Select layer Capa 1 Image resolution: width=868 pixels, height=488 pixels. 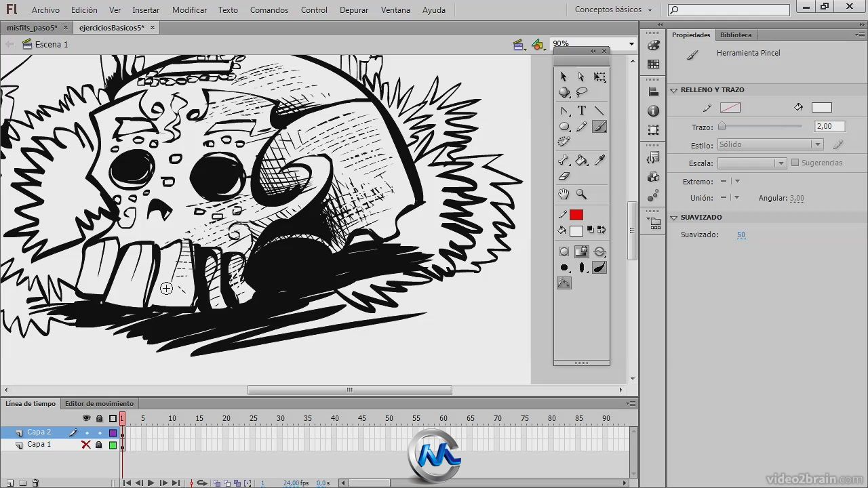click(x=39, y=445)
